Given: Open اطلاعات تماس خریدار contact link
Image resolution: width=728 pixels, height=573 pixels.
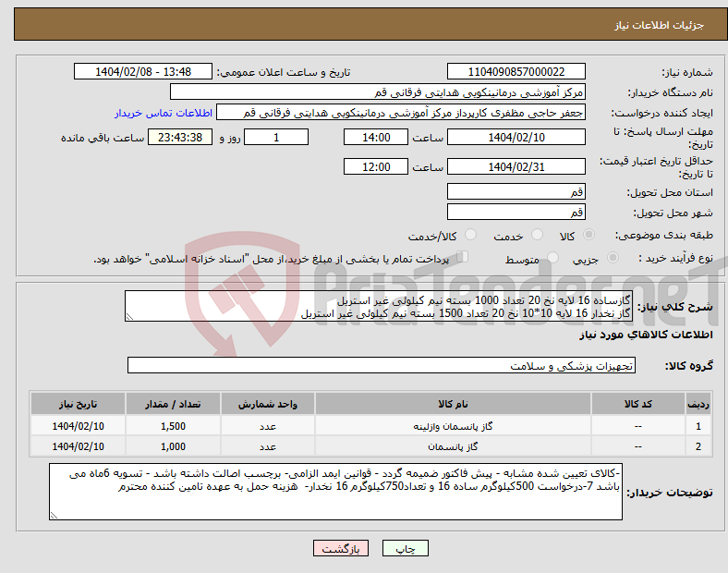Looking at the screenshot, I should [x=164, y=113].
